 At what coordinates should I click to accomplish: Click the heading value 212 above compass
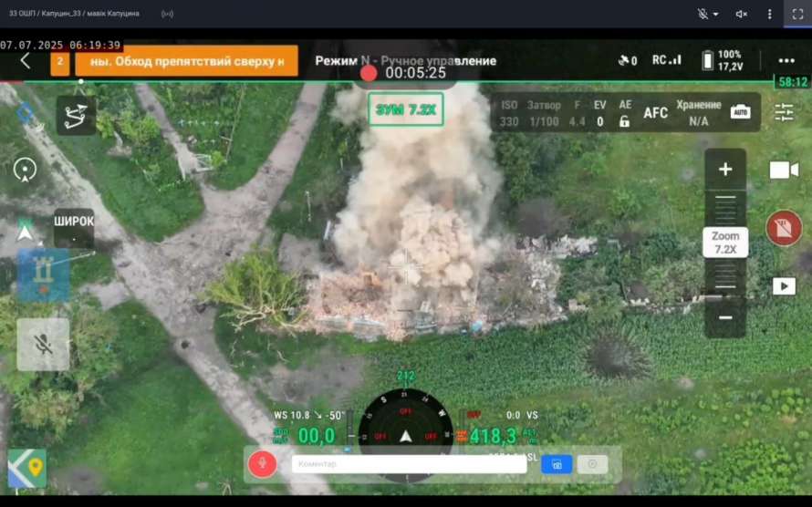(x=406, y=376)
